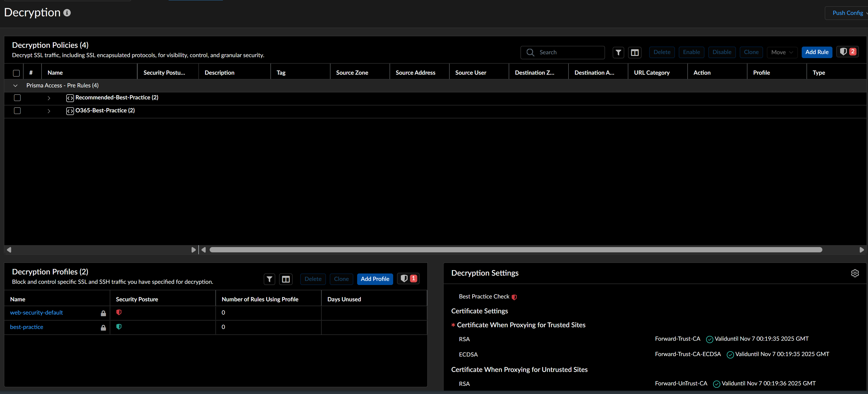Screen dimensions: 868x394
Task: Click the Decryption info icon
Action: click(x=67, y=13)
